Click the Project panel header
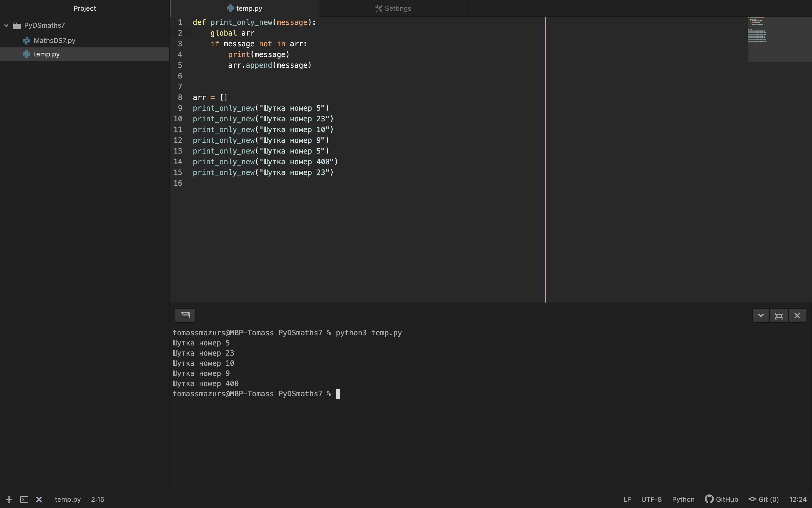812x508 pixels. click(x=85, y=8)
